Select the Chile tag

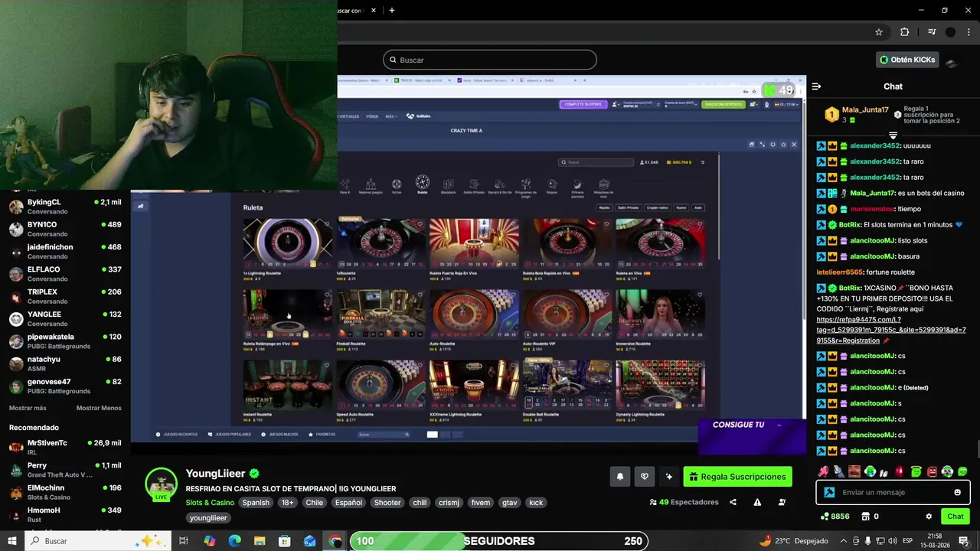click(315, 503)
